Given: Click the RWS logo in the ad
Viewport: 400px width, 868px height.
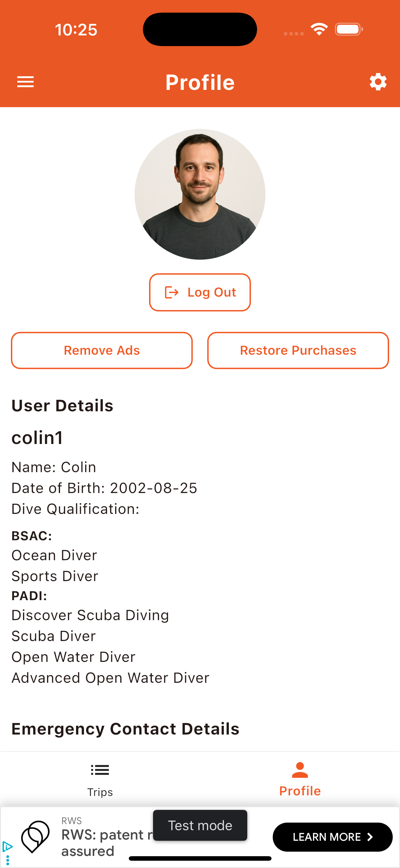Looking at the screenshot, I should (35, 837).
